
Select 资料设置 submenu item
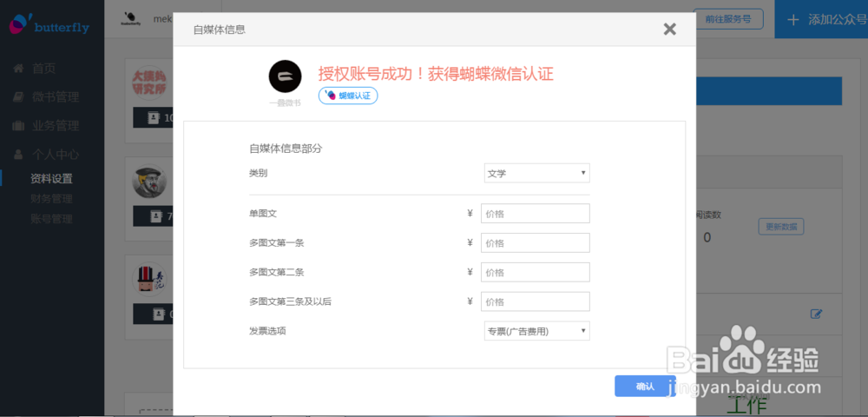pyautogui.click(x=51, y=179)
